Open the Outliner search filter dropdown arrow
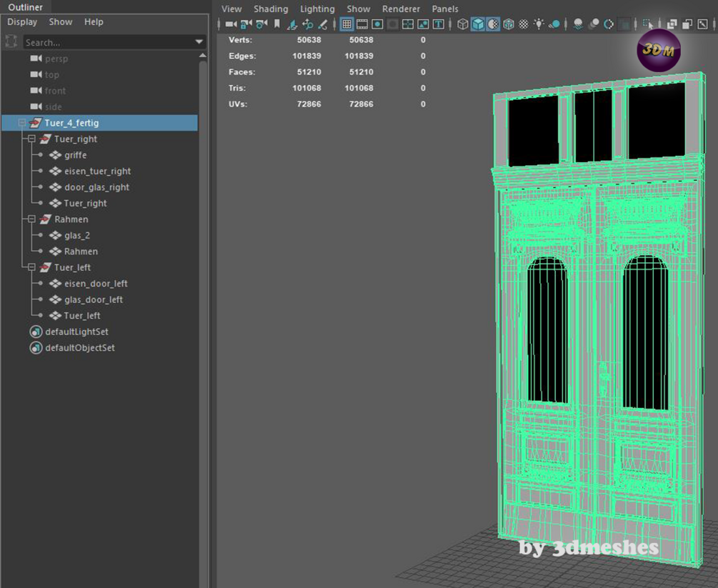Image resolution: width=718 pixels, height=588 pixels. [x=199, y=42]
